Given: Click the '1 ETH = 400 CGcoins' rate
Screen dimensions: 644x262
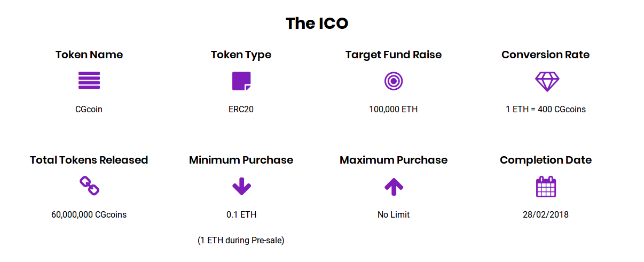Looking at the screenshot, I should tap(546, 109).
